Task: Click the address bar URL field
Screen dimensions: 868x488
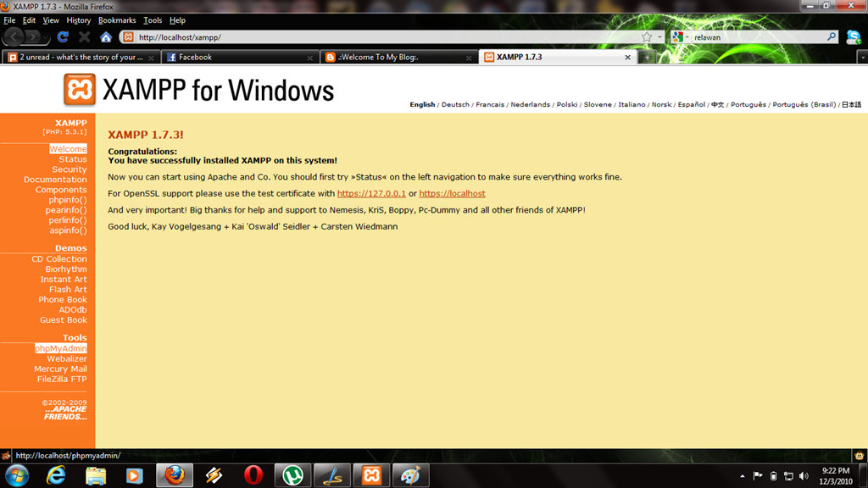Action: click(x=387, y=37)
